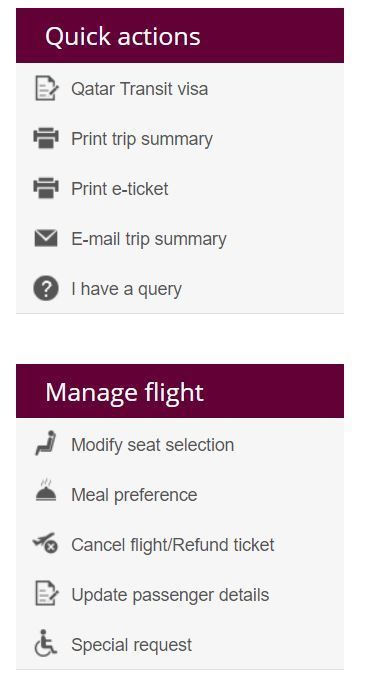The width and height of the screenshot is (369, 684).
Task: Click the meal cloche icon
Action: pyautogui.click(x=46, y=491)
